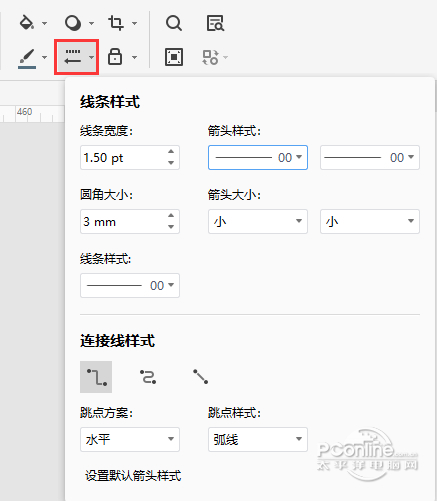The width and height of the screenshot is (437, 501).
Task: Select the line color pen icon
Action: click(x=27, y=58)
